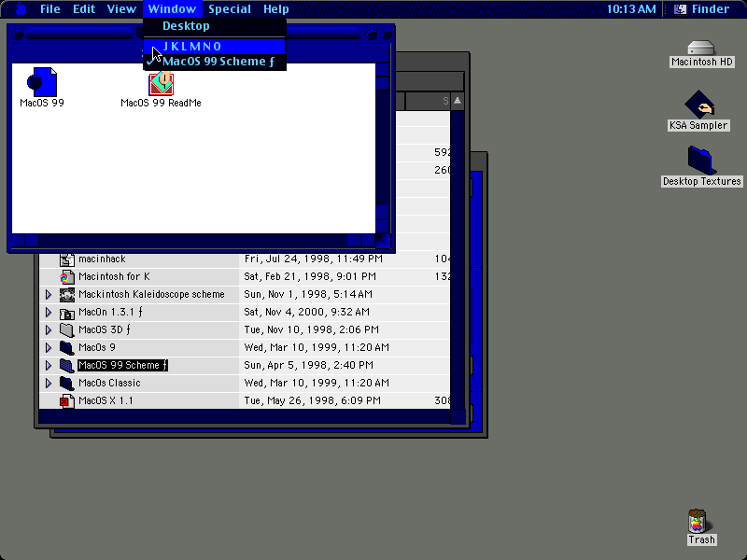Select the MacOn 1.3.1 ƒ name
Screen dimensions: 747x560
click(x=110, y=313)
